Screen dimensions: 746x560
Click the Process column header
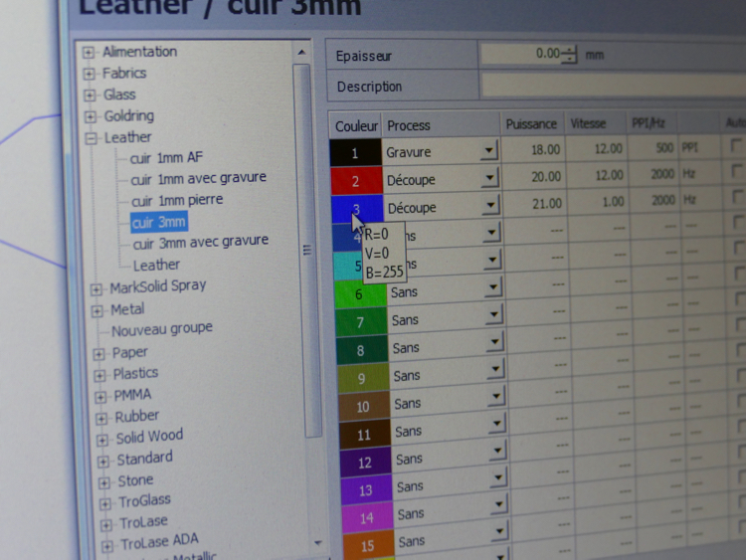(441, 125)
